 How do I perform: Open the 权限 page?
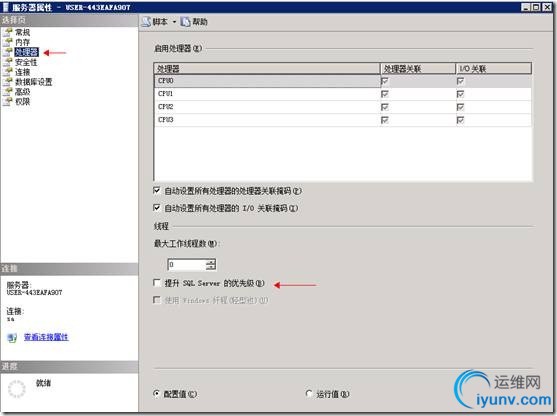22,102
